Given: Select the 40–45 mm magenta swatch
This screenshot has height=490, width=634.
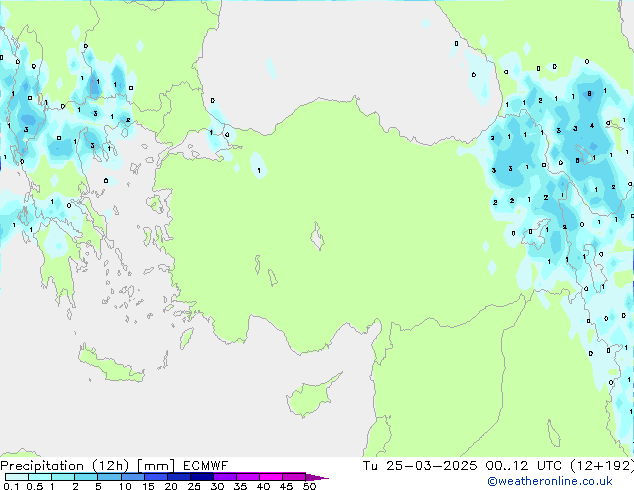Looking at the screenshot, I should pyautogui.click(x=271, y=477).
